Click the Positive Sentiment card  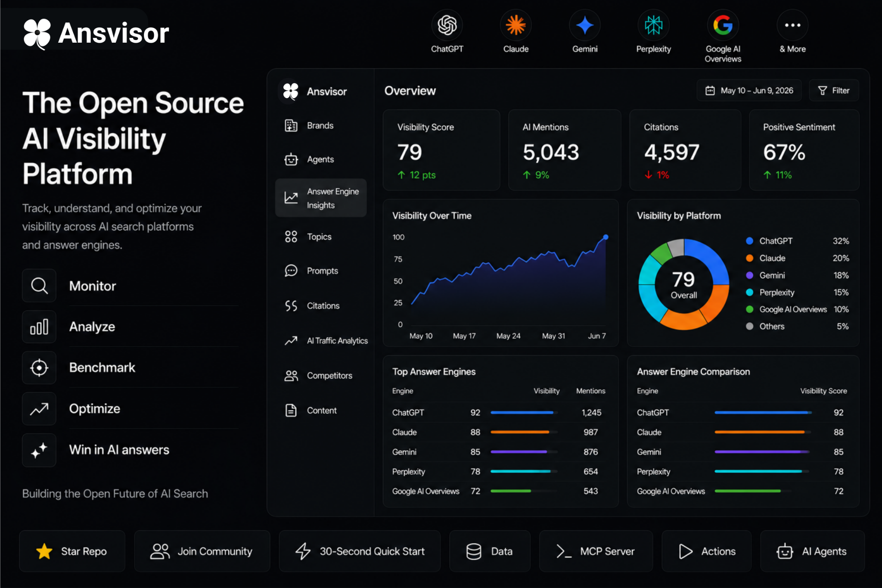pyautogui.click(x=804, y=150)
